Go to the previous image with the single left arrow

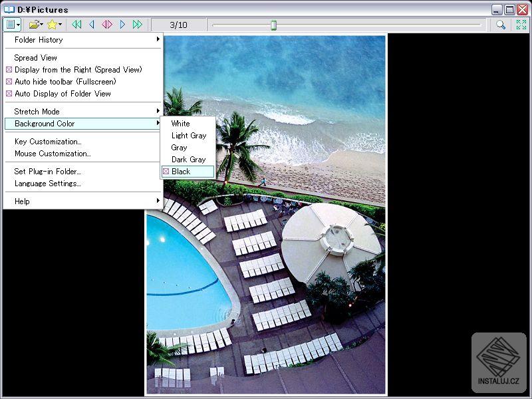click(92, 25)
